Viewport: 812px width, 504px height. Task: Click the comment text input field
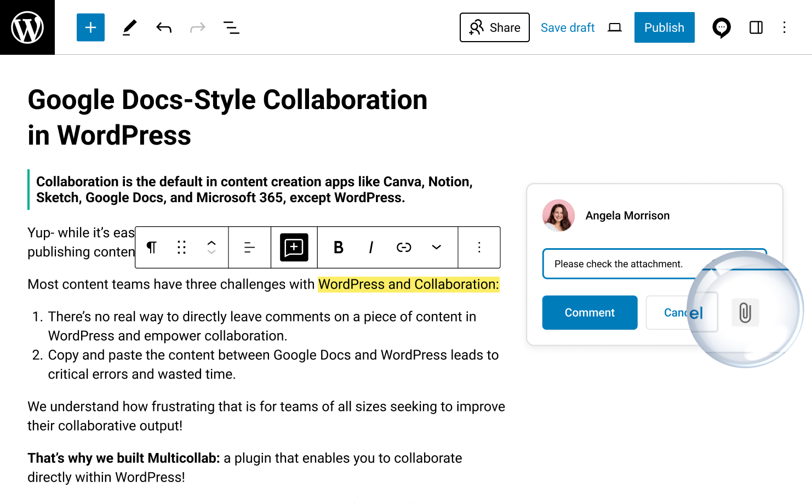(655, 264)
